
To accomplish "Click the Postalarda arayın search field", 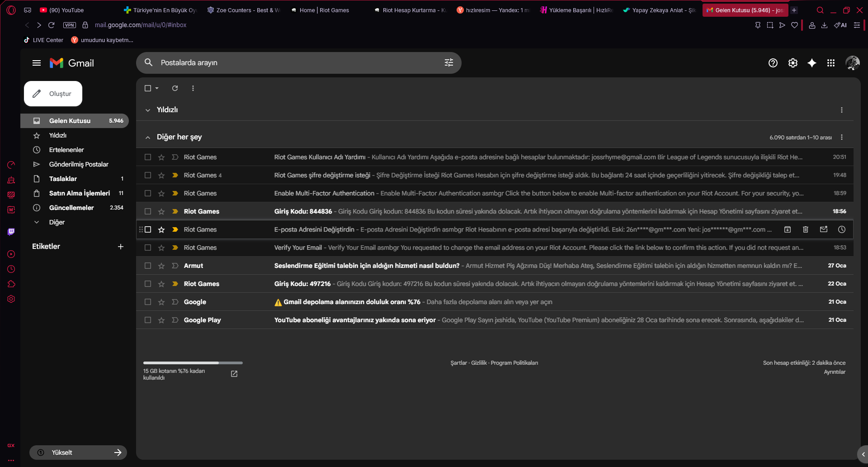I will click(298, 63).
